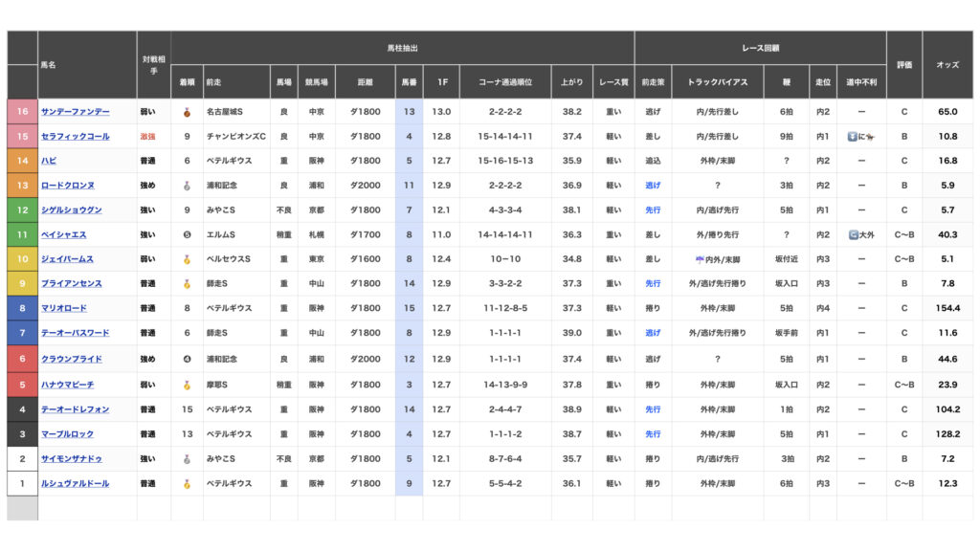The height and width of the screenshot is (551, 980).
Task: Click the gold medal icon in ジェイパームス row
Action: (187, 259)
